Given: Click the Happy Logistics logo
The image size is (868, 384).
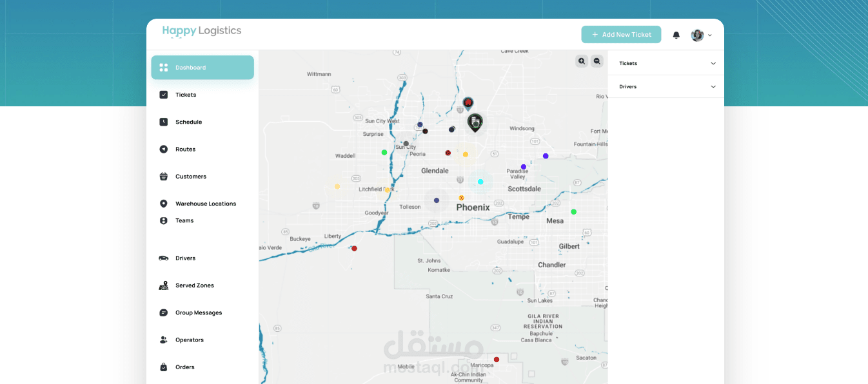Looking at the screenshot, I should pos(202,31).
